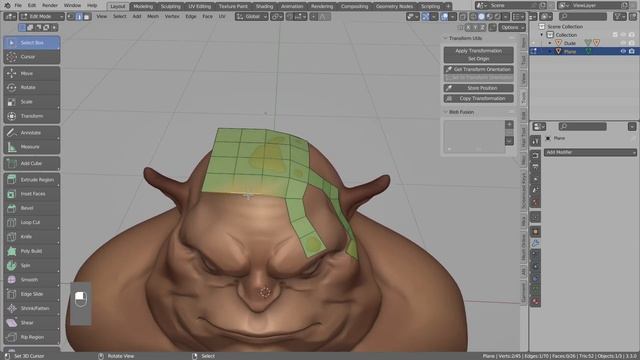Add item with plus in Bleh Fusion list
Image resolution: width=640 pixels, height=360 pixels.
tap(509, 124)
